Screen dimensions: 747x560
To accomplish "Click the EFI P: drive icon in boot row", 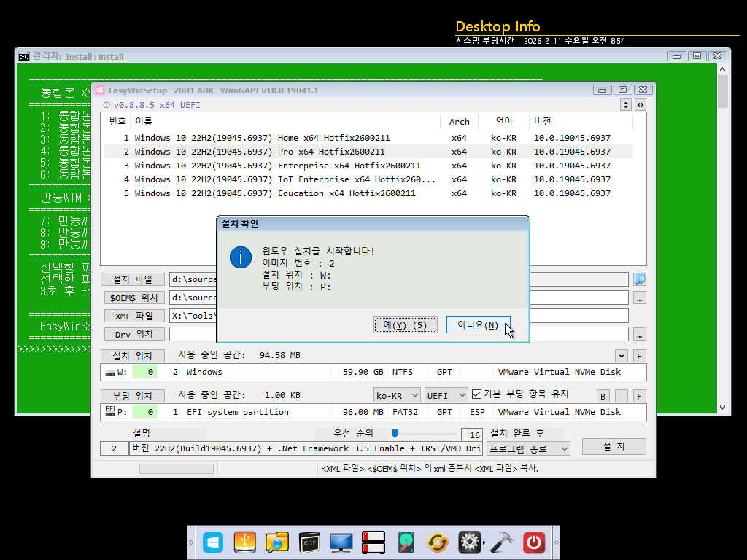I will point(110,411).
